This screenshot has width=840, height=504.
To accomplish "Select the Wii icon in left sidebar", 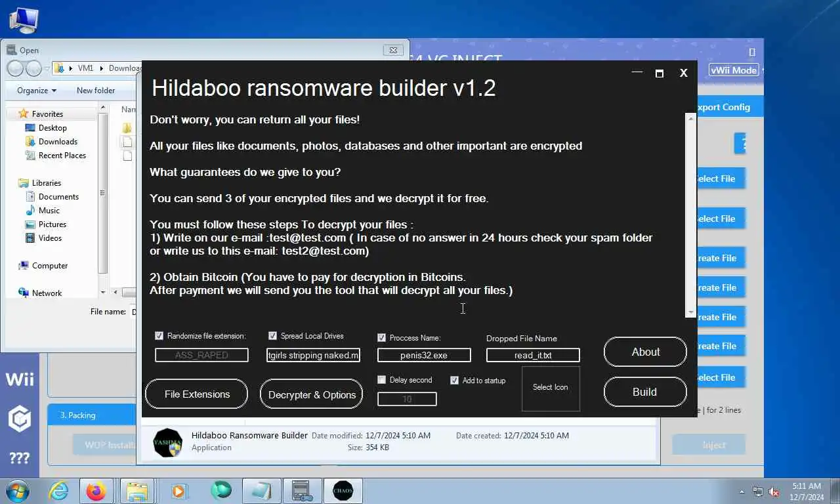I will (x=20, y=379).
